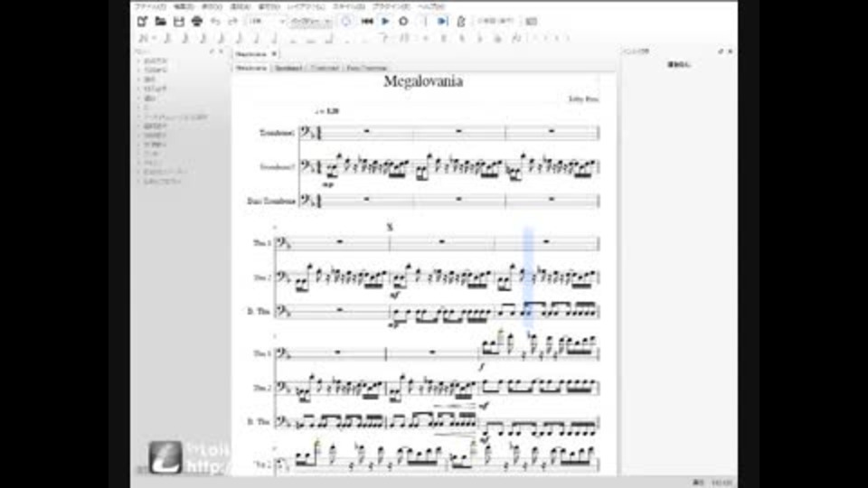Select voice 1 in the note toolbar

[x=535, y=38]
